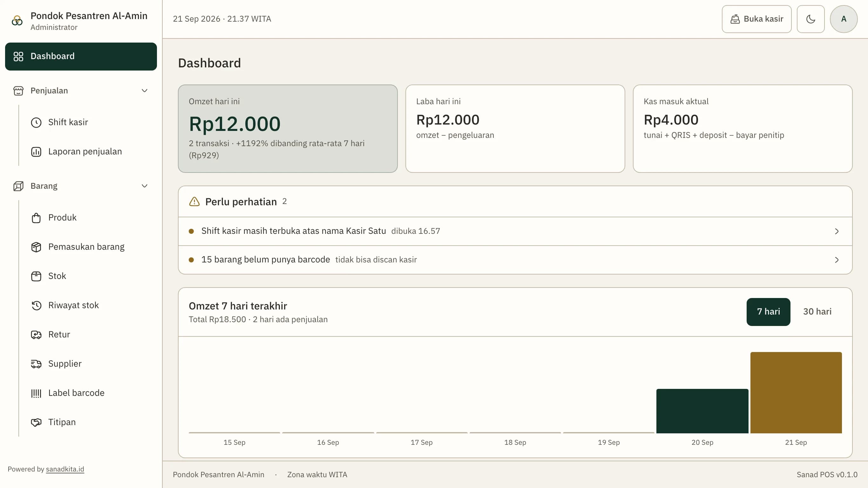The image size is (868, 488).
Task: Click the Dashboard grid icon
Action: click(x=18, y=56)
